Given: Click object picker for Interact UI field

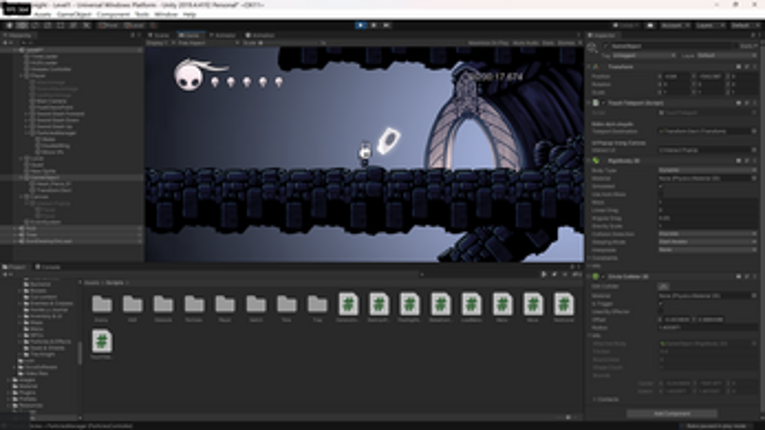Looking at the screenshot, I should (754, 150).
